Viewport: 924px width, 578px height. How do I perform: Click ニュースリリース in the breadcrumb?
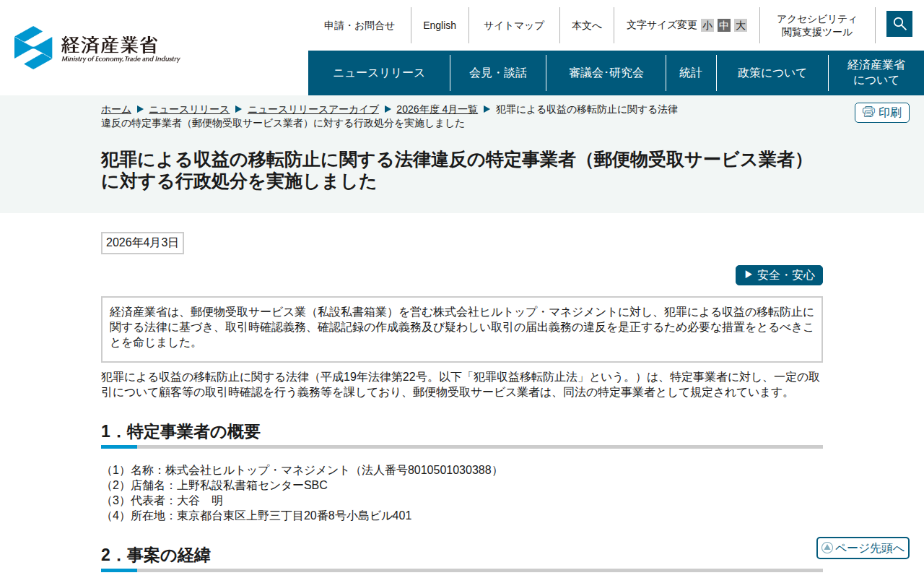[x=189, y=109]
